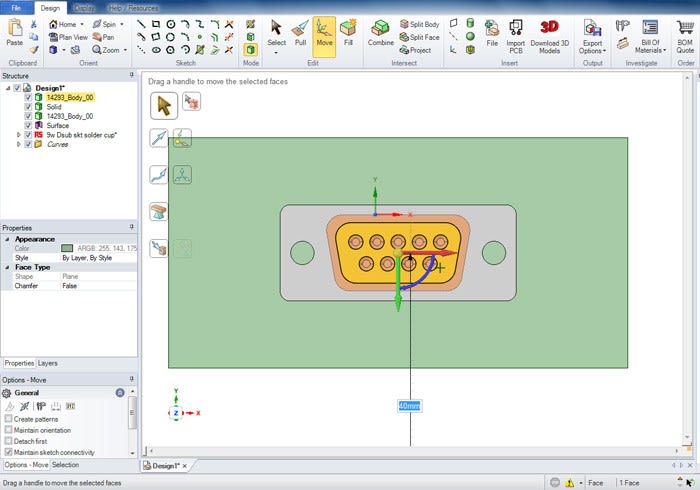
Task: Select 14283_Body_00 highlighted tree item
Action: click(70, 97)
